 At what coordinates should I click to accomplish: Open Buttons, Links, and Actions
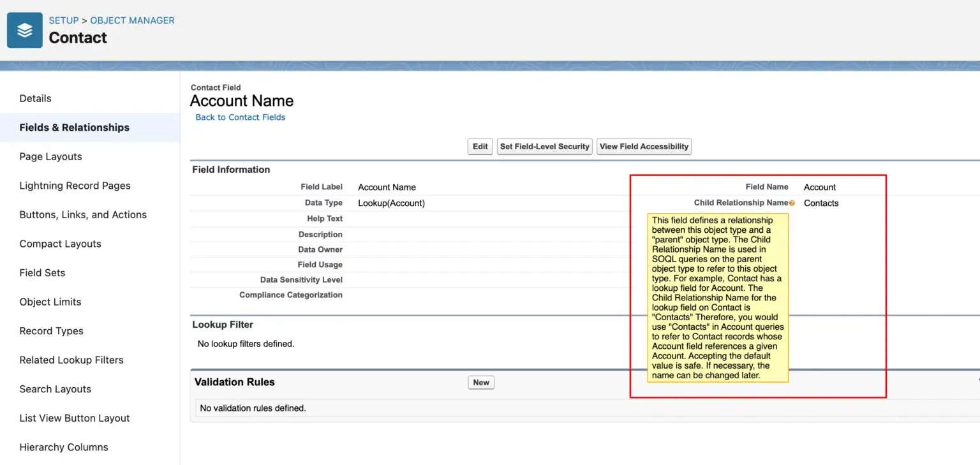pos(84,215)
